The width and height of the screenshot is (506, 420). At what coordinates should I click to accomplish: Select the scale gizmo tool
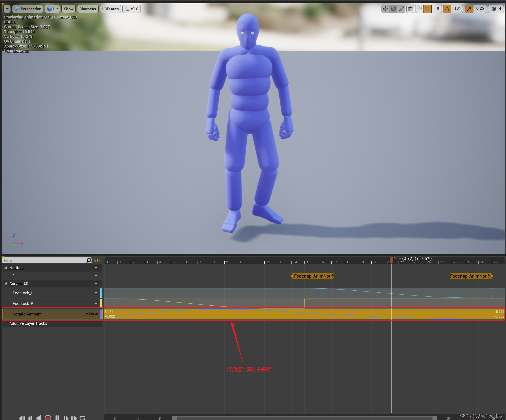pyautogui.click(x=401, y=9)
